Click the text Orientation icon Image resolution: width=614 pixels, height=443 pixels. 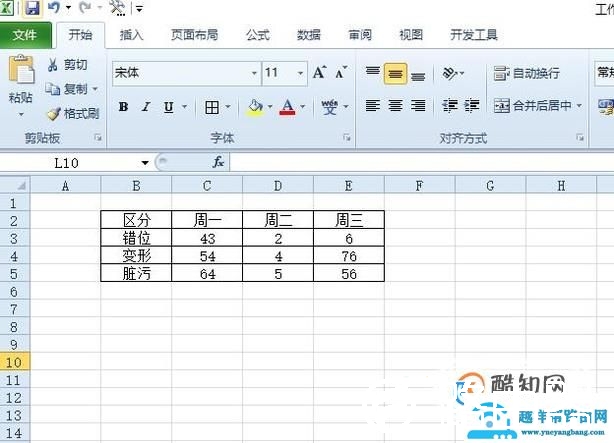click(x=450, y=73)
